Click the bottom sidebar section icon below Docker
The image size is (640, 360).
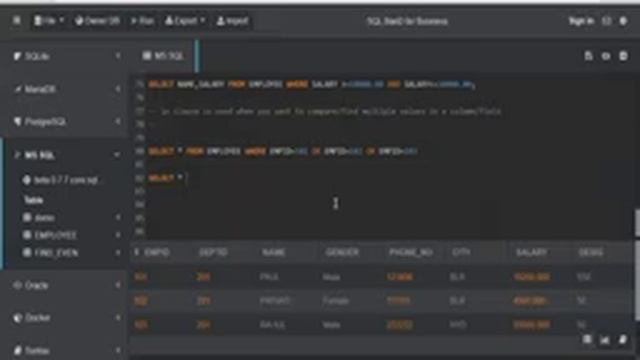tap(18, 350)
